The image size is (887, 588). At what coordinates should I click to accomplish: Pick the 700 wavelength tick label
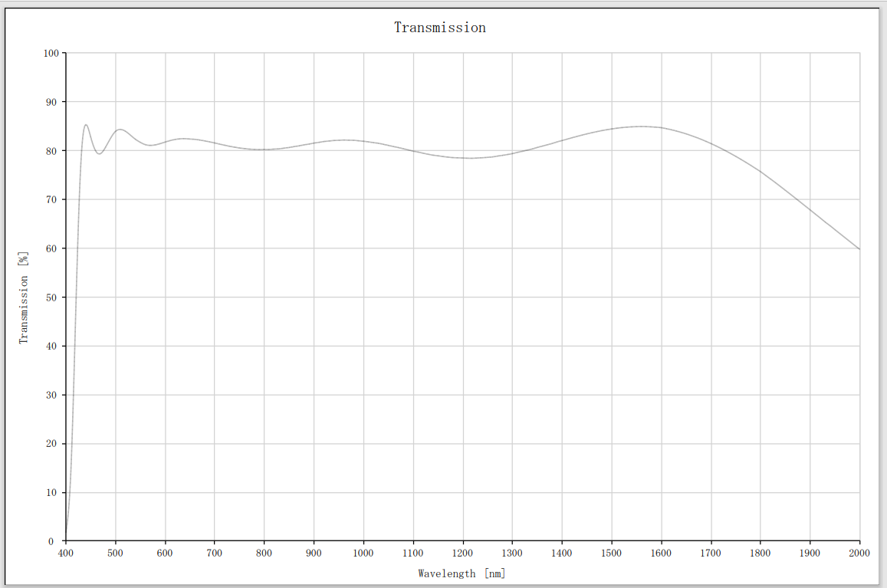(x=215, y=553)
